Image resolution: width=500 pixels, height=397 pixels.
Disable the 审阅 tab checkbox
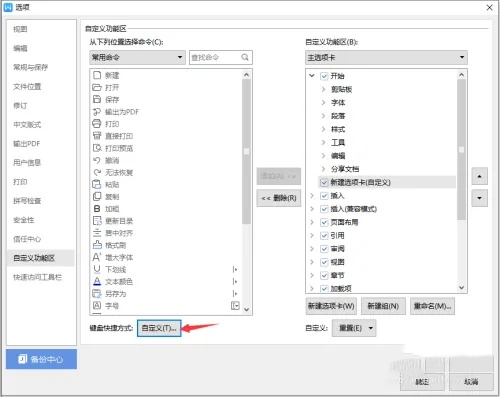(324, 249)
